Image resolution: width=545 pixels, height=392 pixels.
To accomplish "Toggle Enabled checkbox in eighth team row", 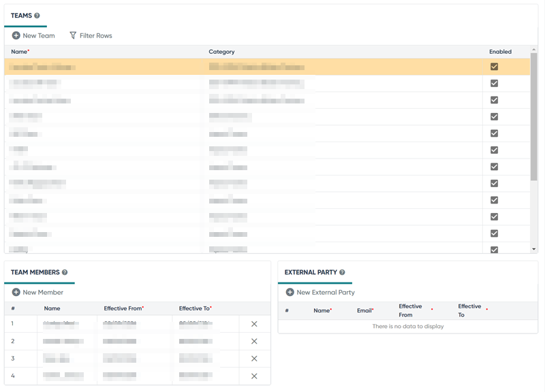I will click(x=494, y=183).
